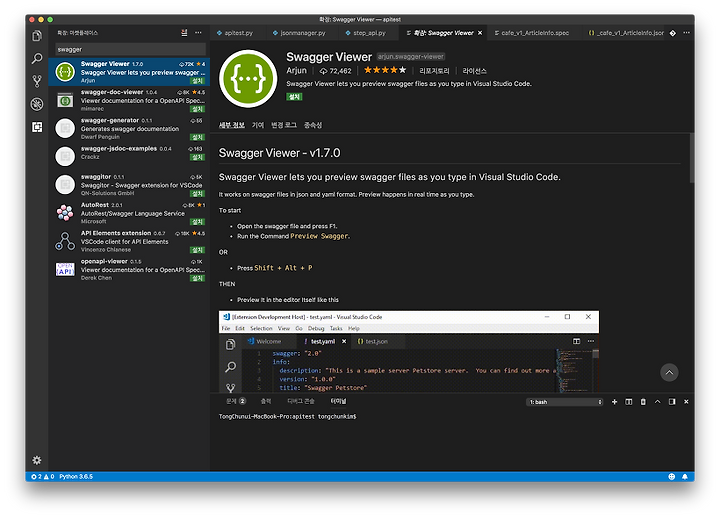
Task: Open notifications bell in status bar
Action: tap(685, 477)
